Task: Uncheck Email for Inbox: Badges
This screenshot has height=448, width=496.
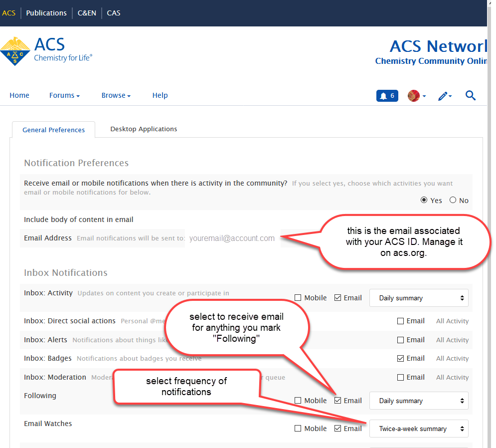Action: tap(401, 358)
